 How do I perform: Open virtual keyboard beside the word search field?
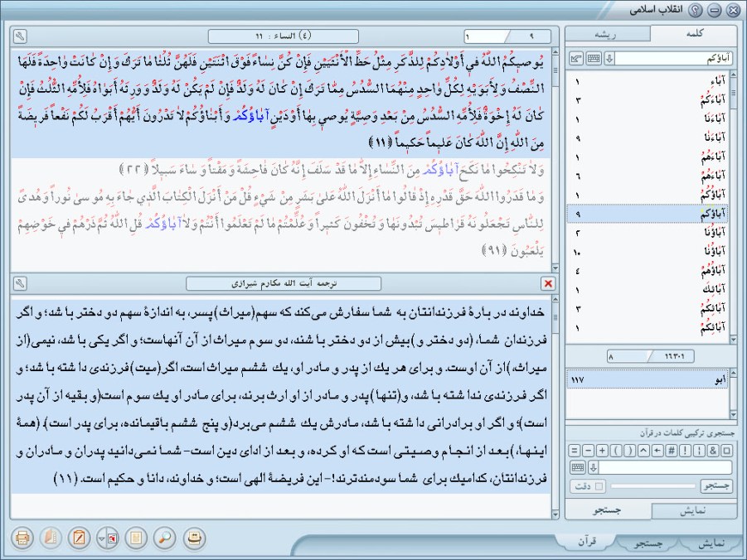(594, 59)
